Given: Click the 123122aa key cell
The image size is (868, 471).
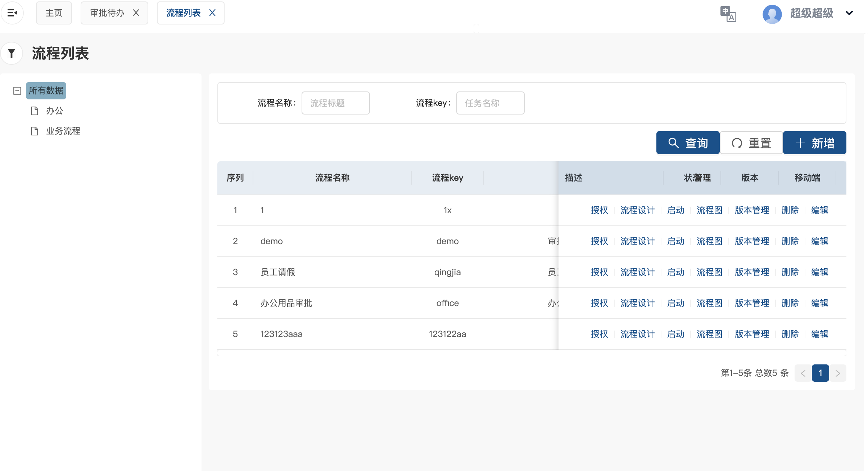Looking at the screenshot, I should [448, 334].
